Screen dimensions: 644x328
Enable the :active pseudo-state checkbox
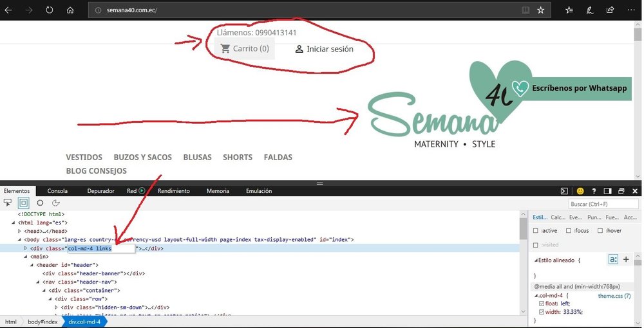536,231
